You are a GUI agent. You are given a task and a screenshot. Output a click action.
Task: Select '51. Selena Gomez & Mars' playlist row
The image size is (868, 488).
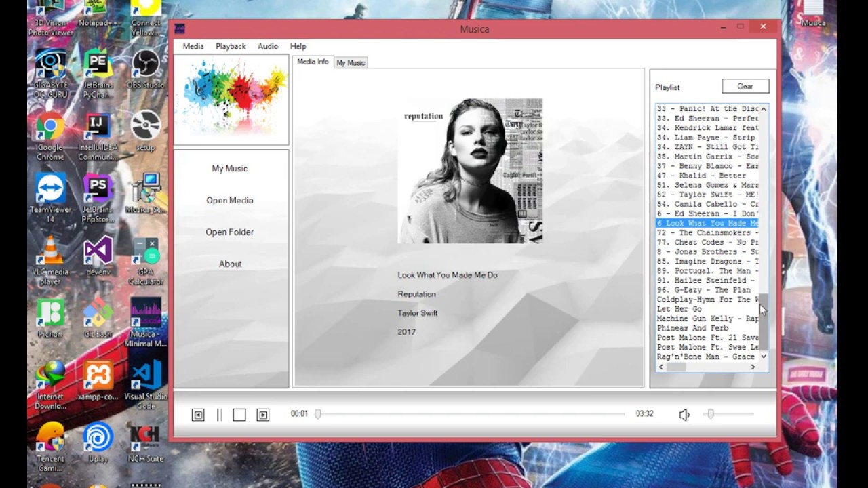point(707,184)
